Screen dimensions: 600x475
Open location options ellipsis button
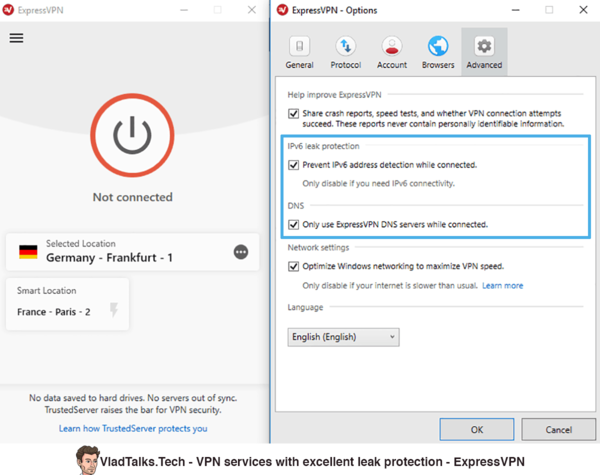[x=241, y=252]
